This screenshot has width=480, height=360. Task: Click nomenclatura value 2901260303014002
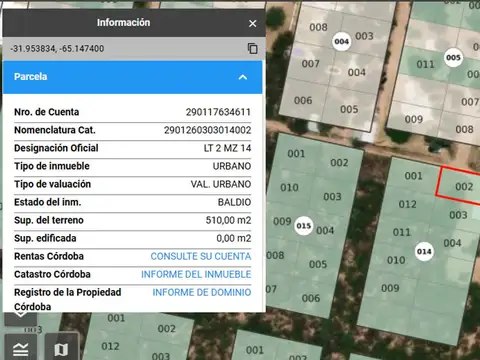pyautogui.click(x=207, y=130)
